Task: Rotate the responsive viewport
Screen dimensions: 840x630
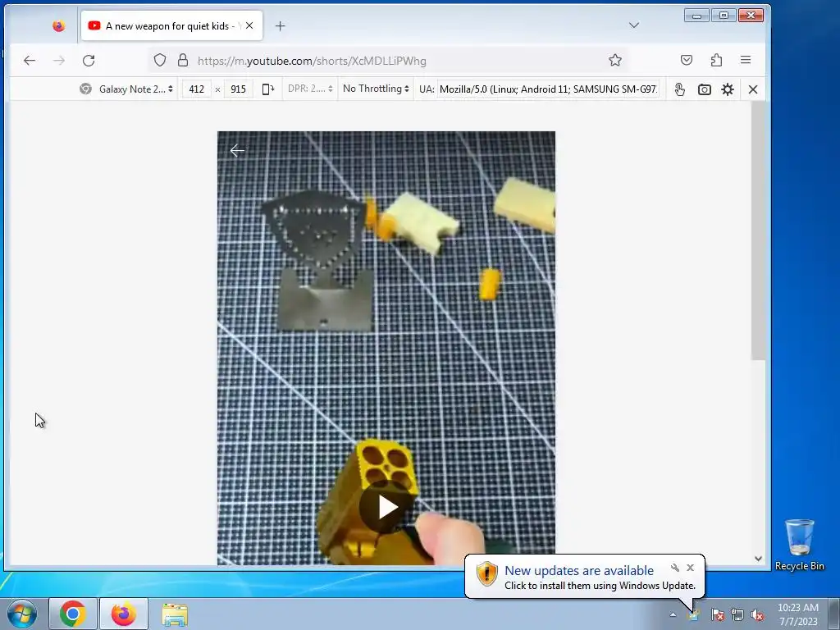Action: 268,89
